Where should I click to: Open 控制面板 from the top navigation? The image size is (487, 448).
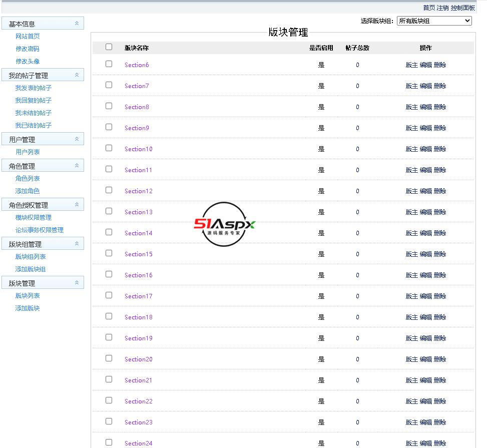pyautogui.click(x=462, y=8)
